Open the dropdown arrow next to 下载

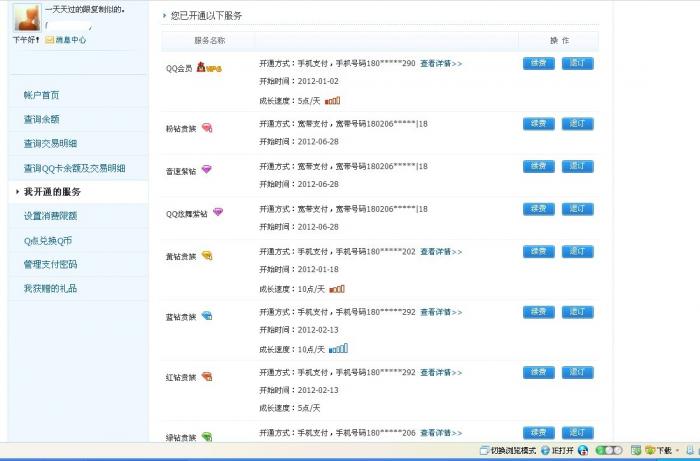(677, 451)
